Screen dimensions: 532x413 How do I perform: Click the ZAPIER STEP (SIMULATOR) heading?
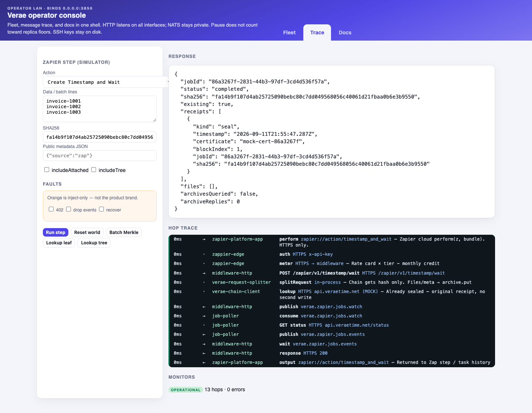pyautogui.click(x=76, y=62)
